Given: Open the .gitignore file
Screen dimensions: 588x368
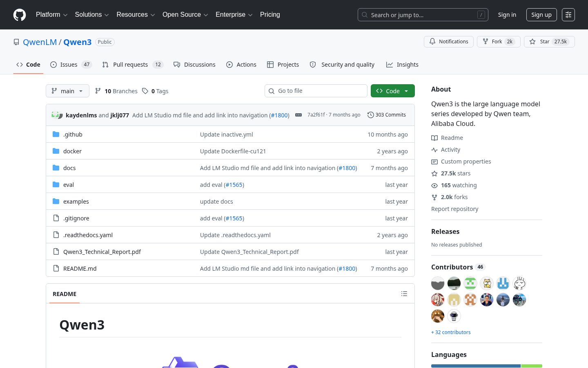Looking at the screenshot, I should 76,218.
